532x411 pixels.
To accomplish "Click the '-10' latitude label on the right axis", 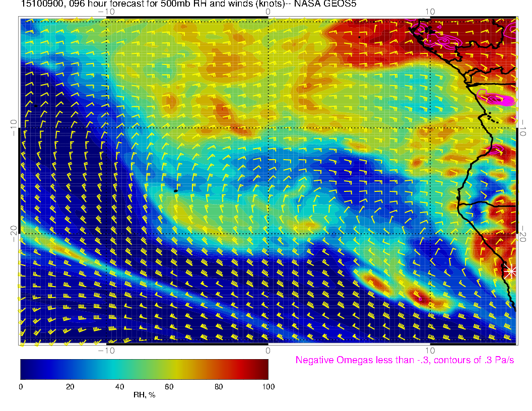I will tap(523, 127).
